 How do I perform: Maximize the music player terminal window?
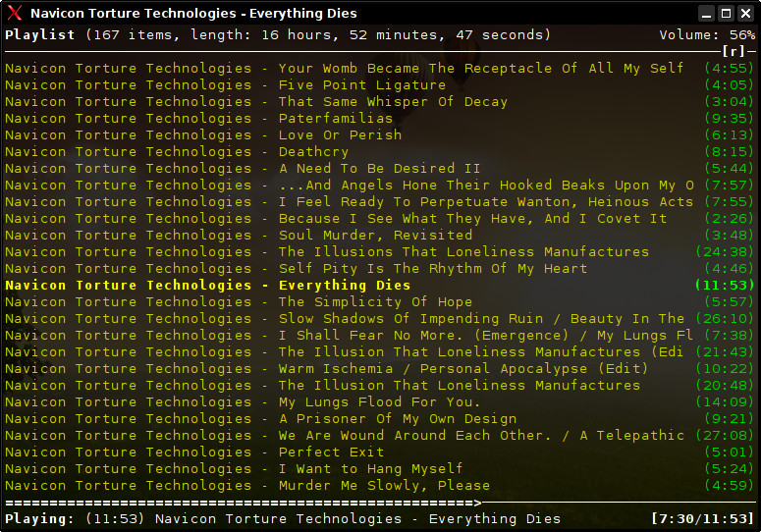coord(726,14)
